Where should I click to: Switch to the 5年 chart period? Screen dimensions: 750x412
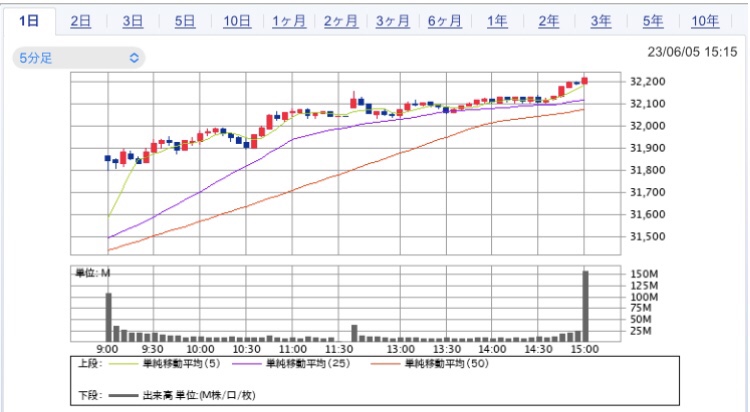coord(653,21)
